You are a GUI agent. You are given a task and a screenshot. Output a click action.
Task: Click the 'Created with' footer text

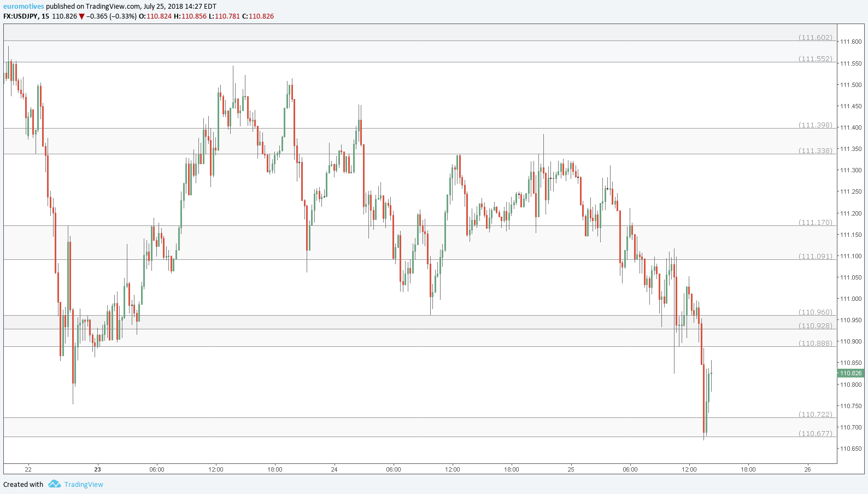pyautogui.click(x=23, y=484)
